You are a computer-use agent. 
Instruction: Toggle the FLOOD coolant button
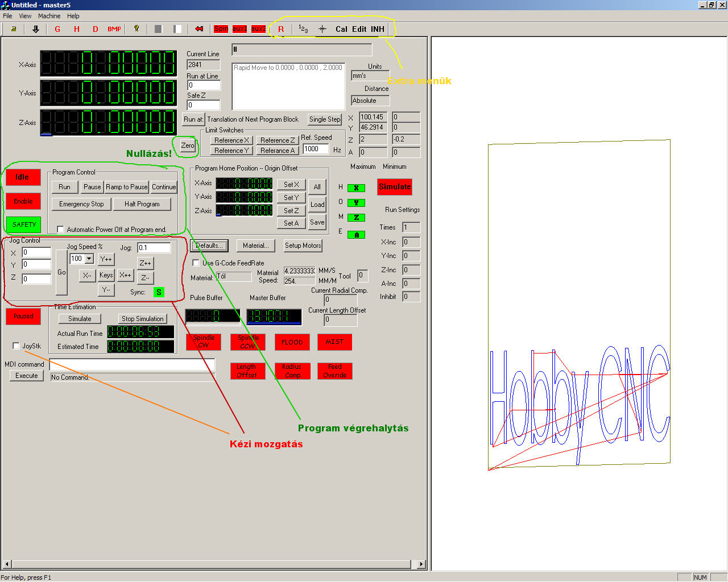click(x=292, y=342)
